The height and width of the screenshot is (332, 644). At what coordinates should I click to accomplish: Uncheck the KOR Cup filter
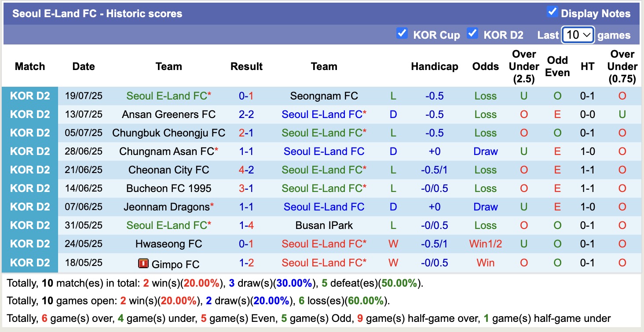tap(402, 33)
